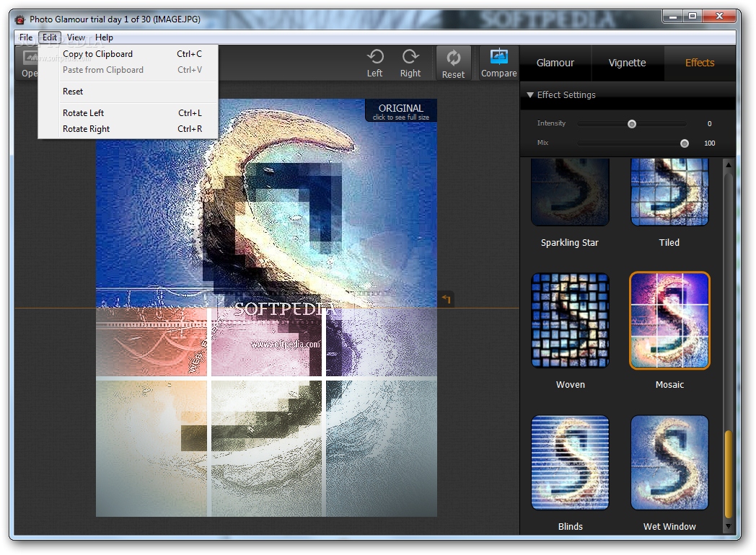Apply the Wet Window effect thumbnail

click(669, 463)
